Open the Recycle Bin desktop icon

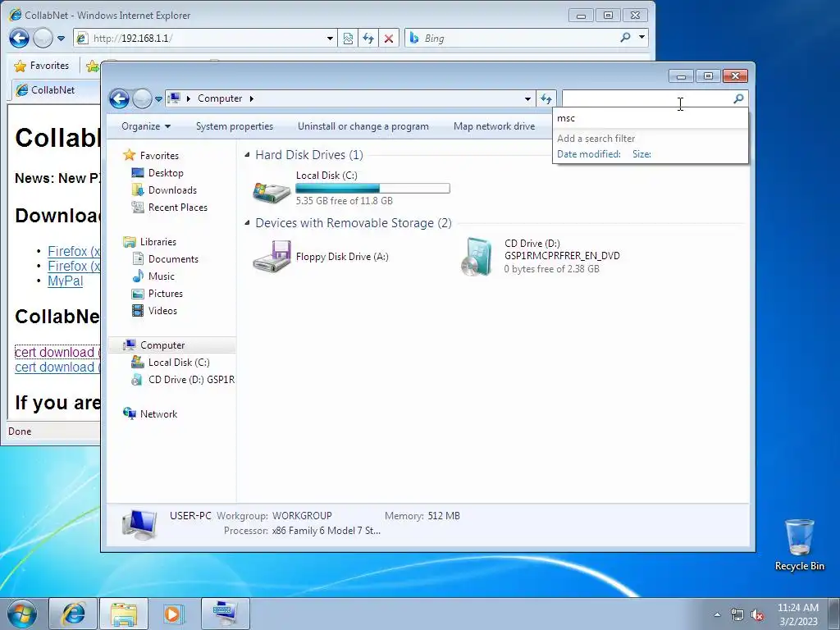pos(799,546)
